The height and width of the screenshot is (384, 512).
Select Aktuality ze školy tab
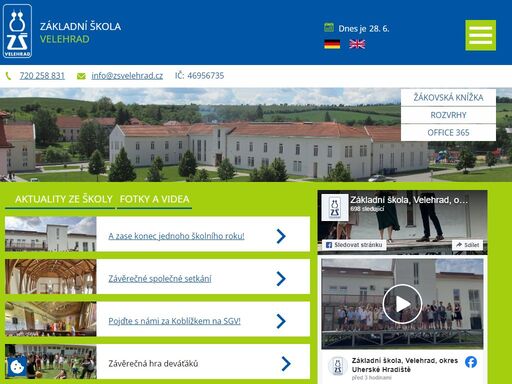pyautogui.click(x=64, y=199)
